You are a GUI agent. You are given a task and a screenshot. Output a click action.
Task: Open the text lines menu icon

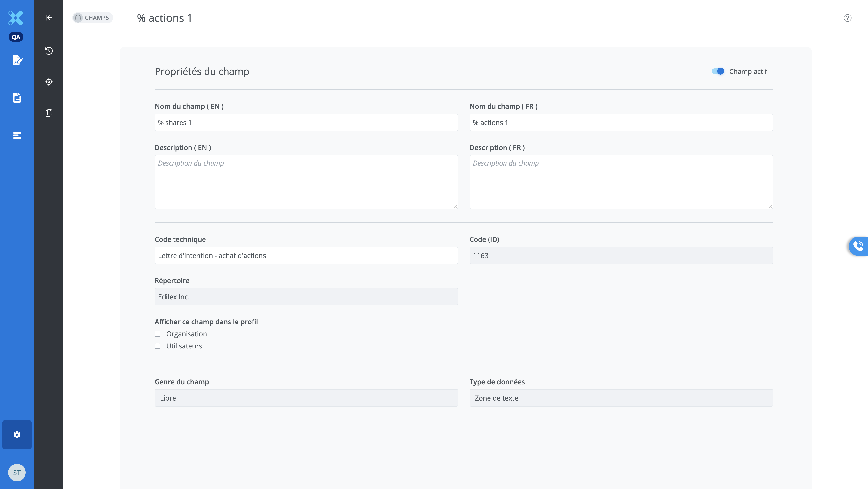point(17,135)
